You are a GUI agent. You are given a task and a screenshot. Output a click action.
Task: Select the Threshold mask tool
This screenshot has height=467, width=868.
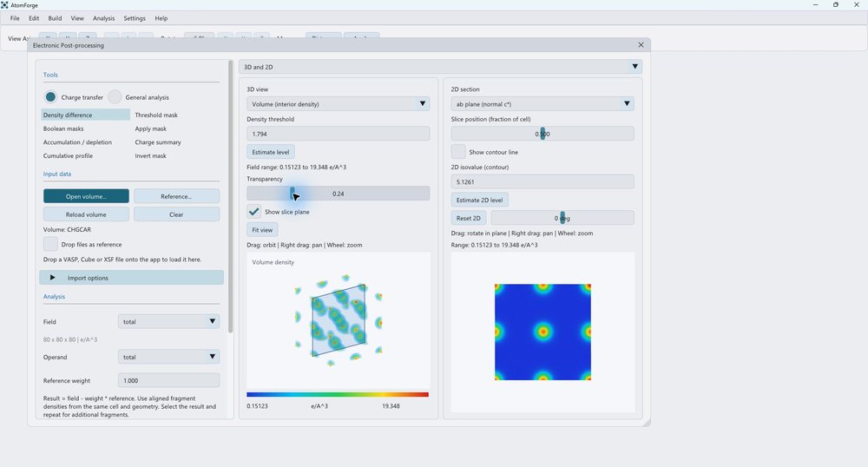[x=156, y=115]
